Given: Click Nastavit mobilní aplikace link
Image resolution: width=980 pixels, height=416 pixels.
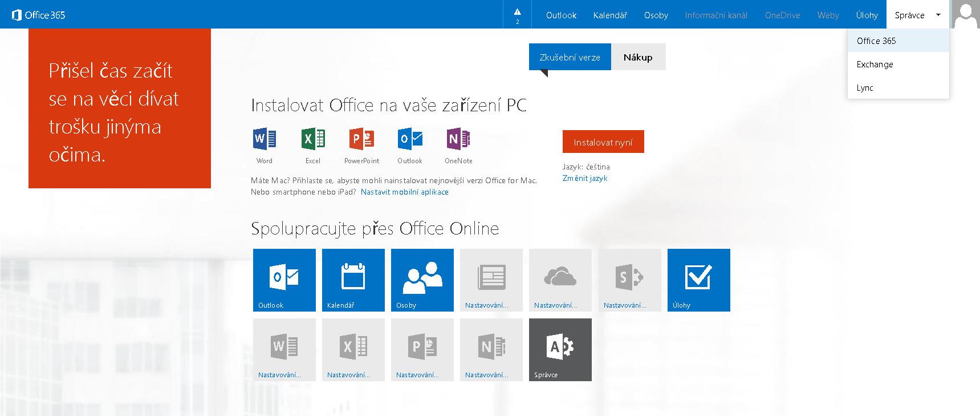Looking at the screenshot, I should (x=405, y=192).
